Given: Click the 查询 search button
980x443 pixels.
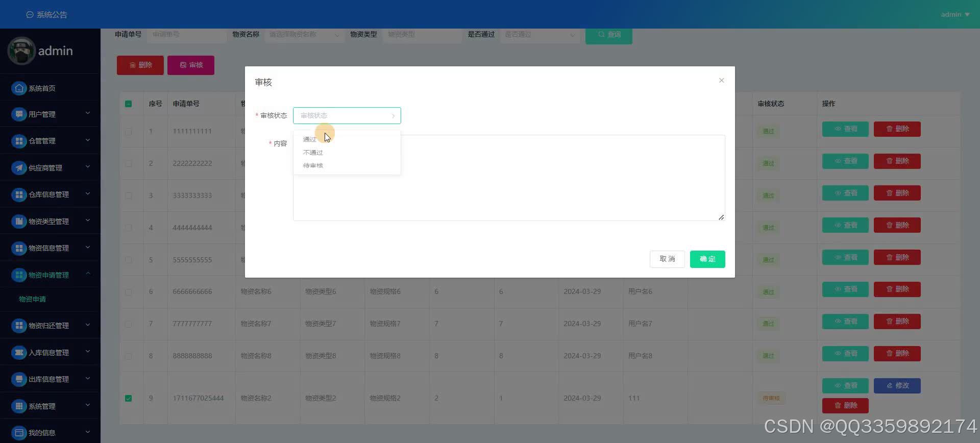Looking at the screenshot, I should coord(609,35).
